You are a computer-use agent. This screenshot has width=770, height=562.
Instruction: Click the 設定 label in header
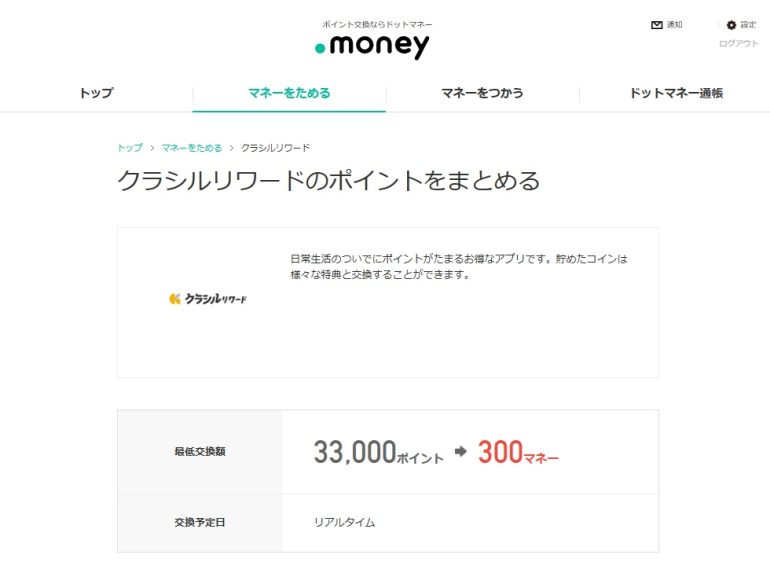tap(748, 25)
